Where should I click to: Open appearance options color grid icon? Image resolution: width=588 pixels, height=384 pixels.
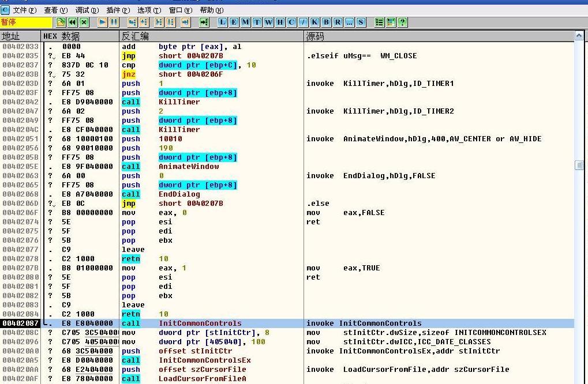coord(391,22)
